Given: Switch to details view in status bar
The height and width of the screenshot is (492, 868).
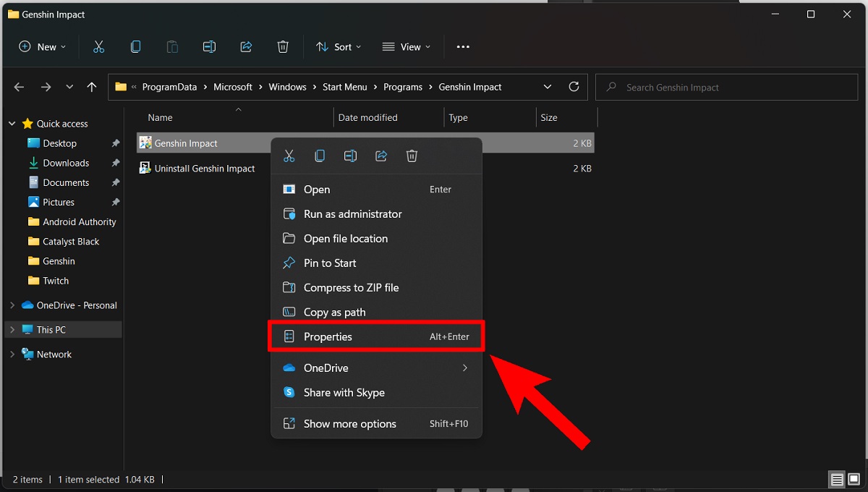Looking at the screenshot, I should [x=837, y=480].
